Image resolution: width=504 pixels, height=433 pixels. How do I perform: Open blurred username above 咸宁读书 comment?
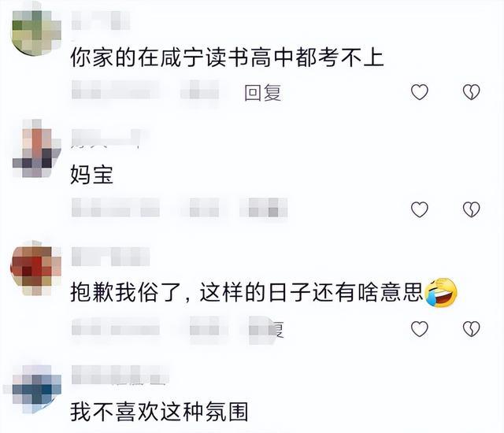pos(101,20)
